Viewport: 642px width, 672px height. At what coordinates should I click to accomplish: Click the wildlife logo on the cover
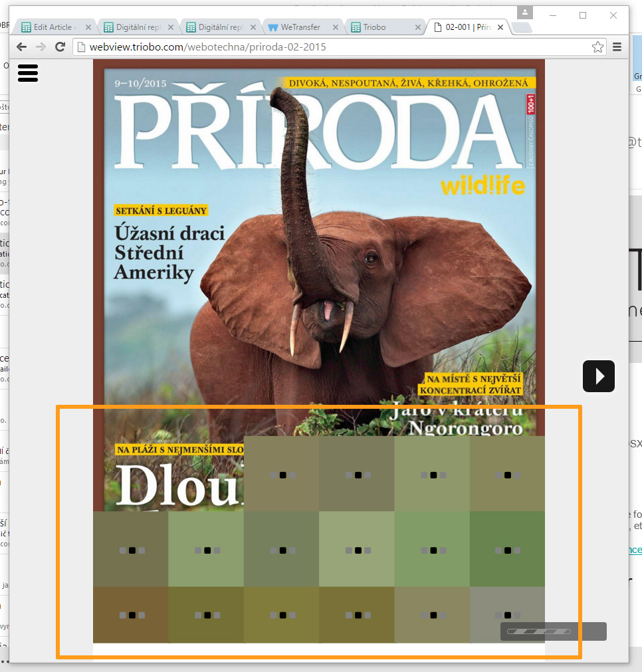point(482,185)
